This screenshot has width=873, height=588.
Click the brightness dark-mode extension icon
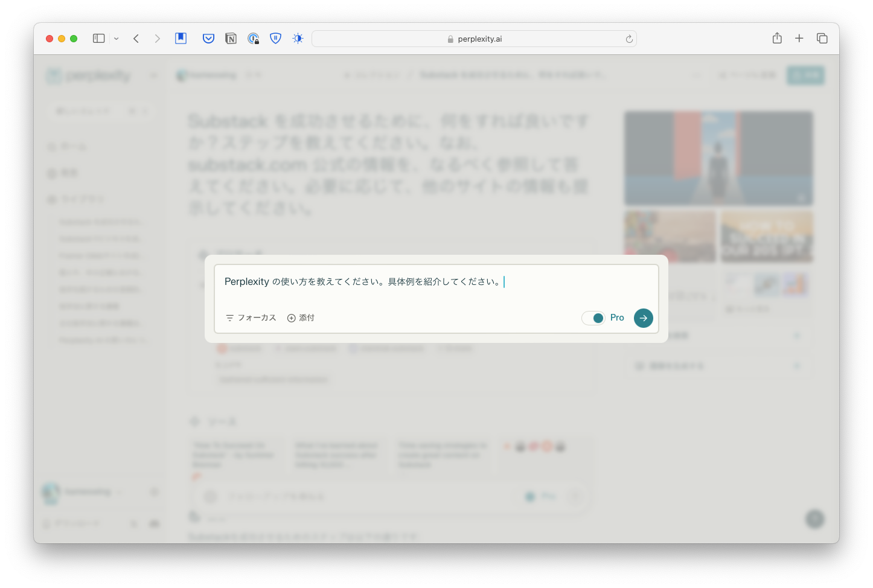coord(298,39)
